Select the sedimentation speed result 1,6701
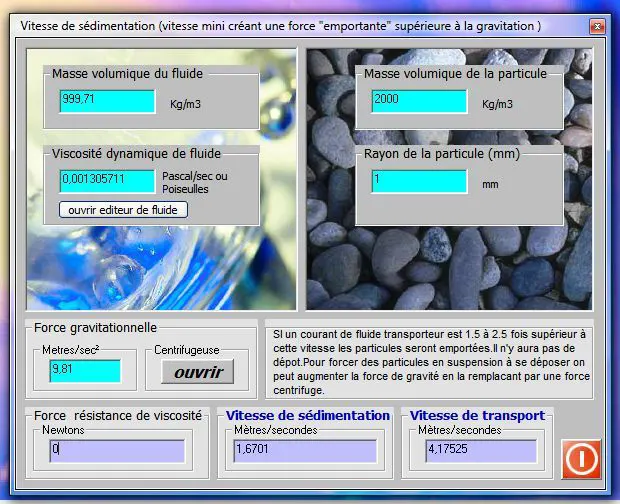This screenshot has width=620, height=504. pyautogui.click(x=304, y=451)
